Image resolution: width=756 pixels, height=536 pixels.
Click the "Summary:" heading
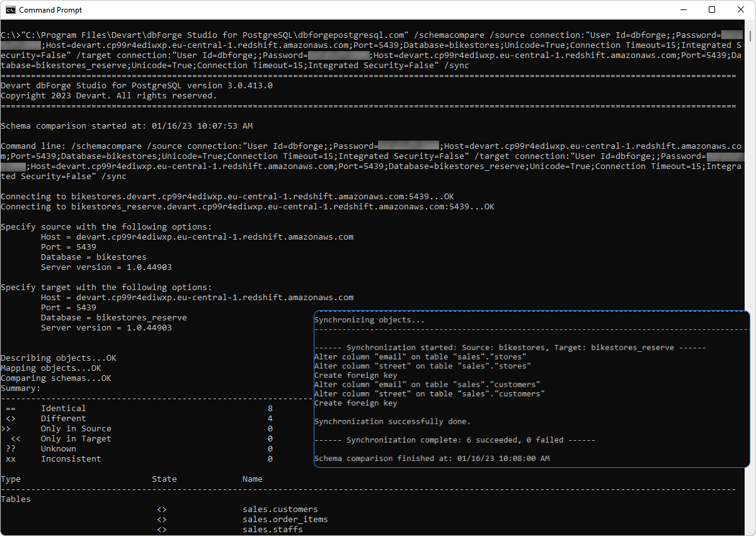(x=21, y=388)
